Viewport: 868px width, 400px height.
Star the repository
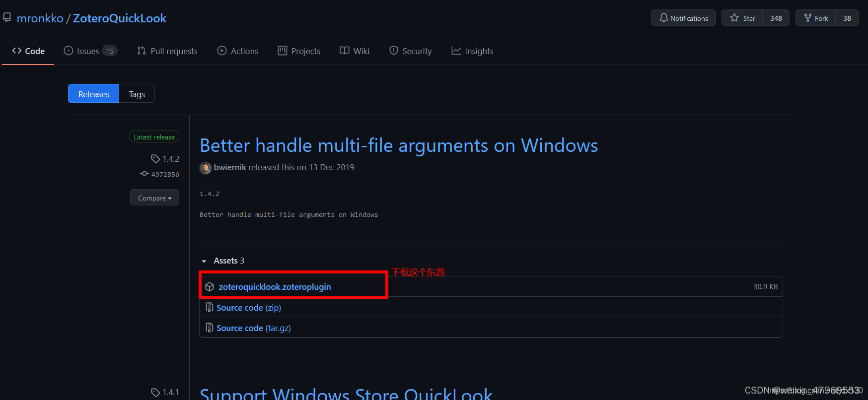point(742,18)
